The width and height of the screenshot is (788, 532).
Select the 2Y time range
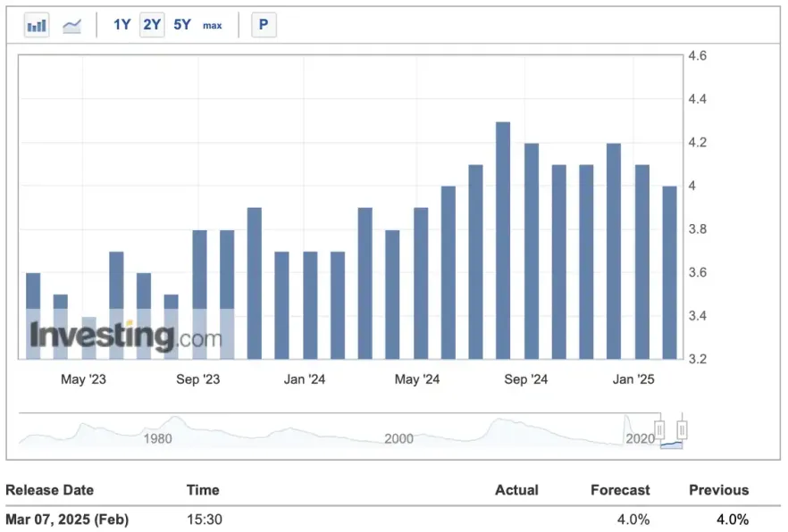tap(152, 25)
